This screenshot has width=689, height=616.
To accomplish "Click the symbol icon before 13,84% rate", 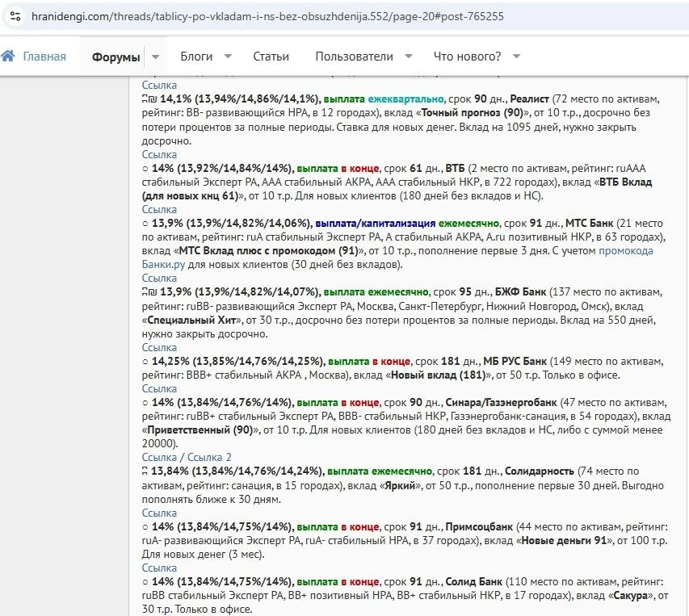I will tap(145, 471).
